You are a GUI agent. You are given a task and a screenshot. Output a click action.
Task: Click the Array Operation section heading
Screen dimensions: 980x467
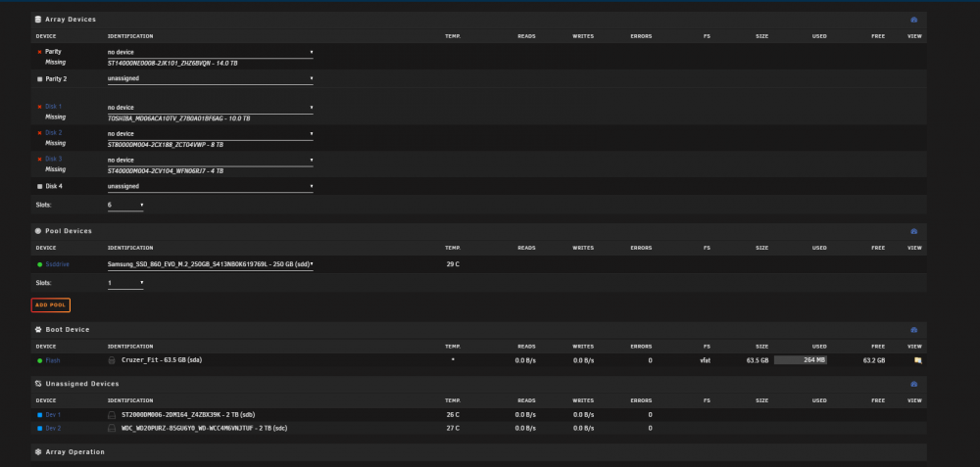click(x=75, y=452)
